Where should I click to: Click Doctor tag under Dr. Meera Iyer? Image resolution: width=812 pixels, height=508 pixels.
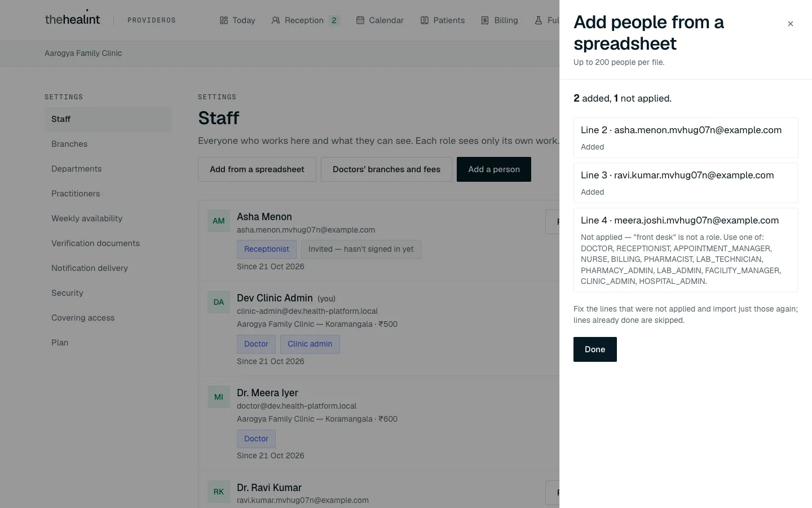pos(257,439)
